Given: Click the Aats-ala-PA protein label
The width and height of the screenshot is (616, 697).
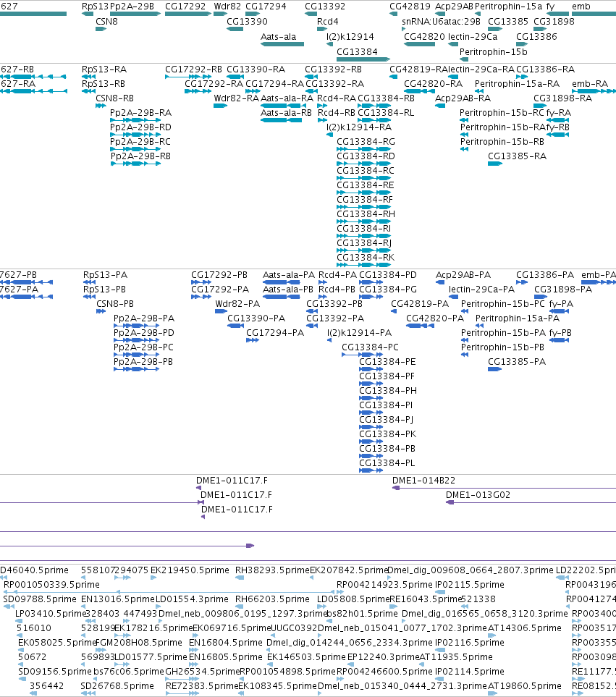Looking at the screenshot, I should click(x=288, y=275).
